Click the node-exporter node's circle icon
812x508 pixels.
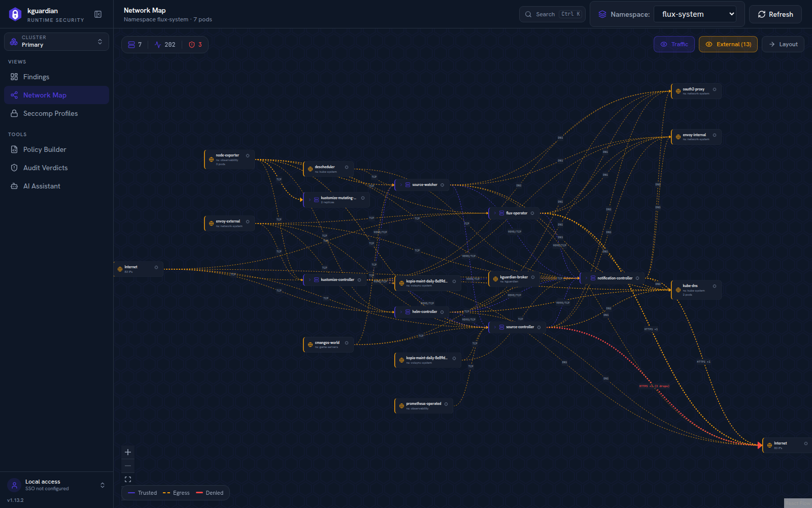(x=248, y=155)
